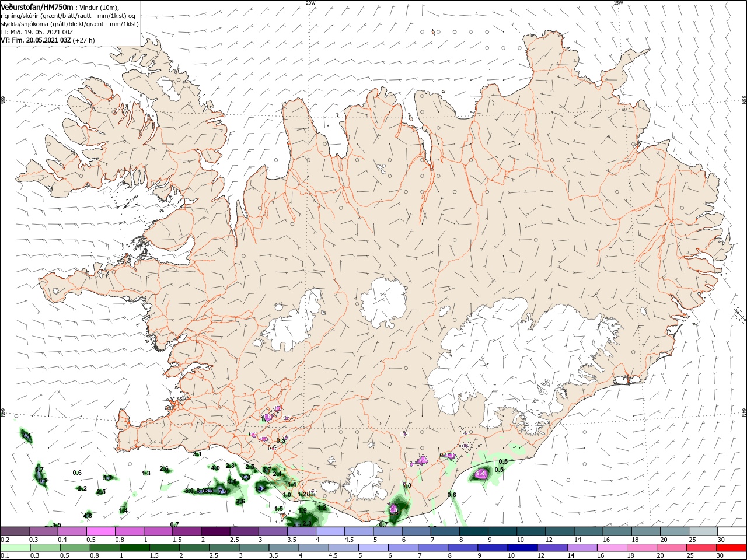Image resolution: width=747 pixels, height=560 pixels.
Task: Click the upper-row plum swatch between 0.2 and 0.3
Action: point(15,531)
